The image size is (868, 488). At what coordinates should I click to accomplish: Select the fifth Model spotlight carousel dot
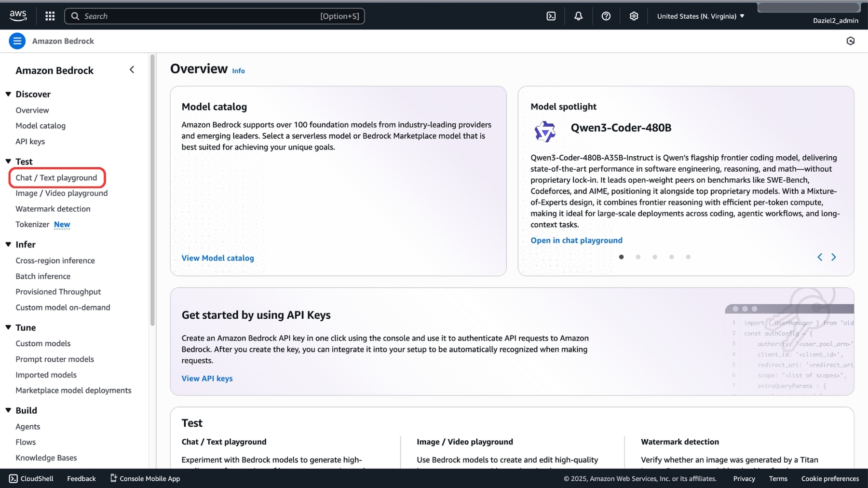[x=688, y=257]
